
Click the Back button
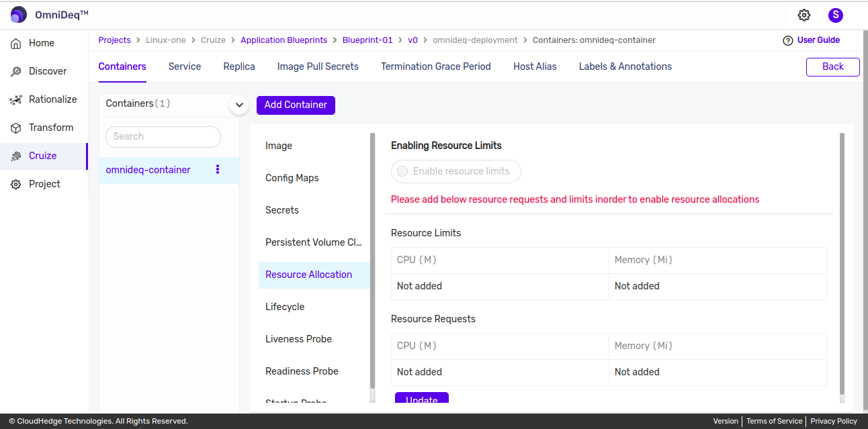pos(832,66)
